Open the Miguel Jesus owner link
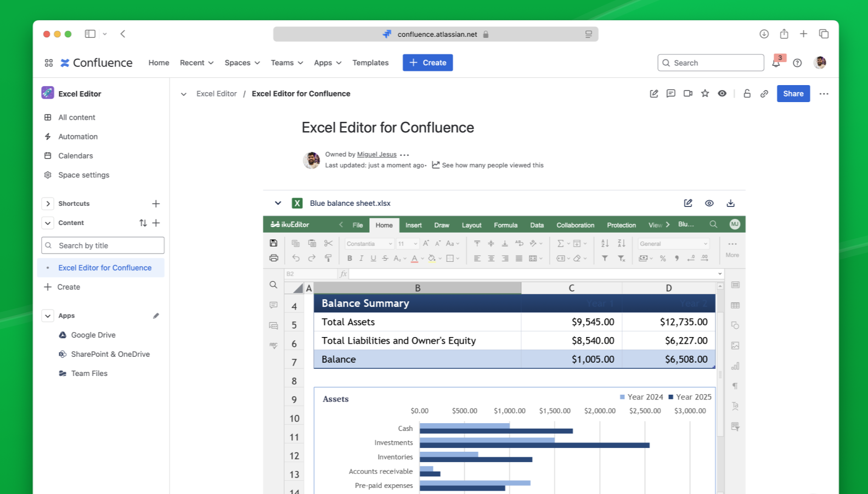Image resolution: width=868 pixels, height=494 pixels. click(376, 154)
